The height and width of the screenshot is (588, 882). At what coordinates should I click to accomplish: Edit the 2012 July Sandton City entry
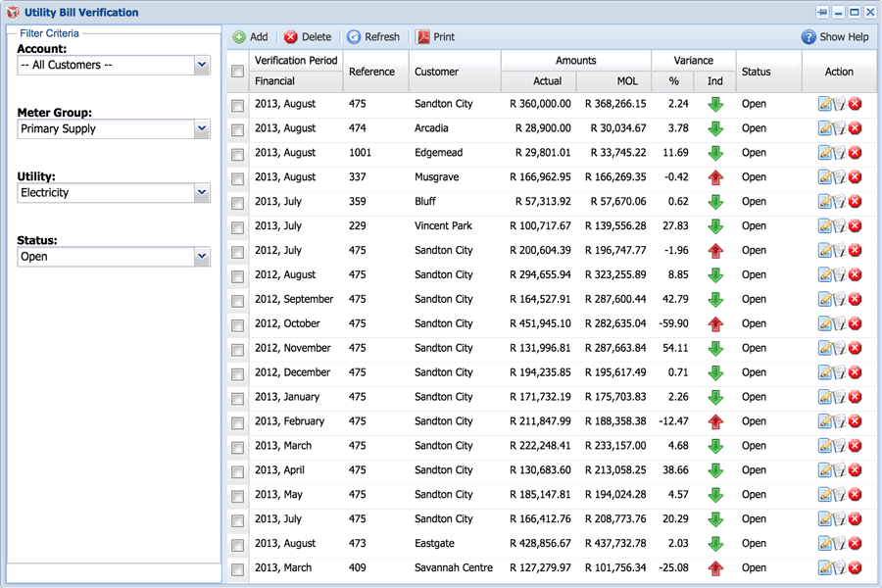[824, 251]
